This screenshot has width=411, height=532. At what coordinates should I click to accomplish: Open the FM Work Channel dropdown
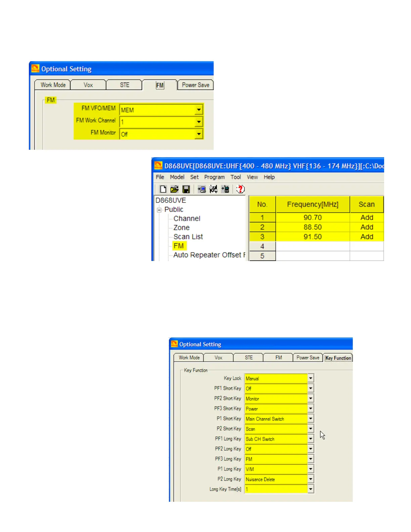coord(199,122)
